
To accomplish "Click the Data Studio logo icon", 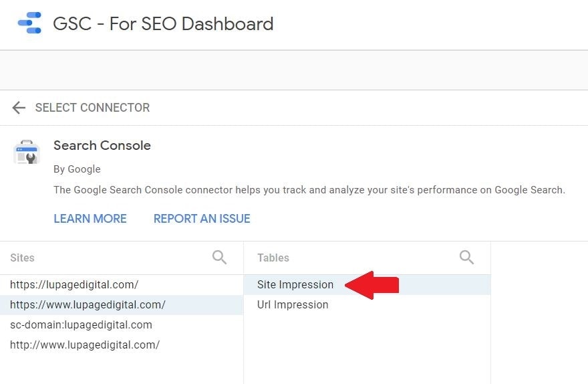I will [29, 23].
